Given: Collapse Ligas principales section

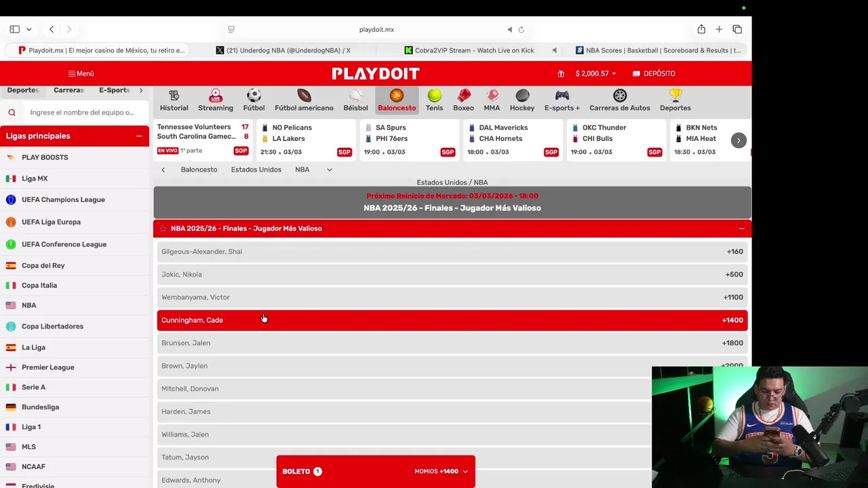Looking at the screenshot, I should pos(139,136).
